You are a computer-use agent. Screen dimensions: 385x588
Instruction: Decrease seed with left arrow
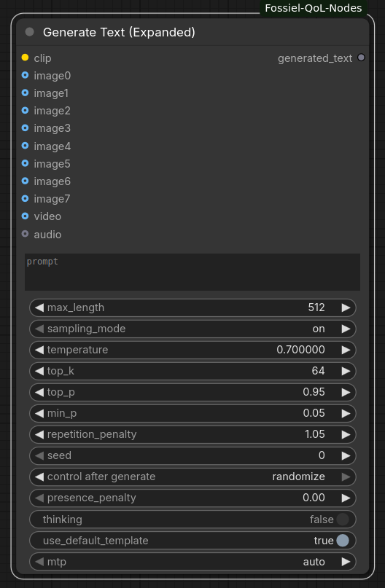pyautogui.click(x=39, y=455)
